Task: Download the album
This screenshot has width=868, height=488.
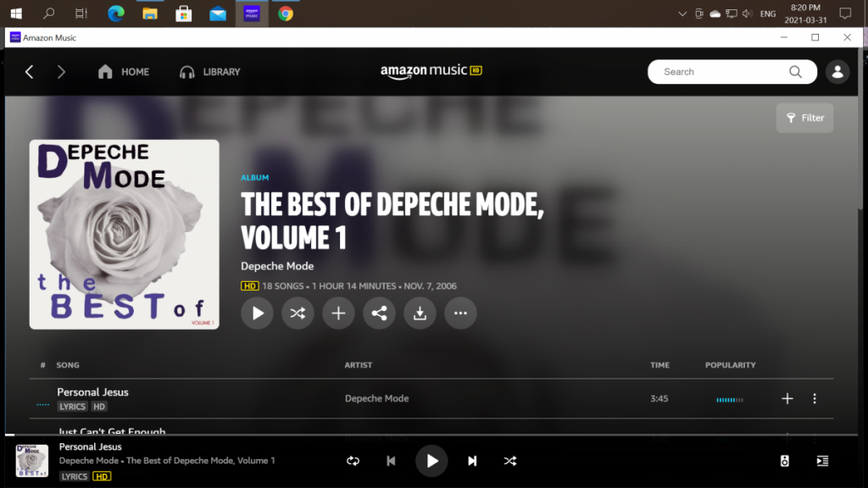Action: pos(420,313)
